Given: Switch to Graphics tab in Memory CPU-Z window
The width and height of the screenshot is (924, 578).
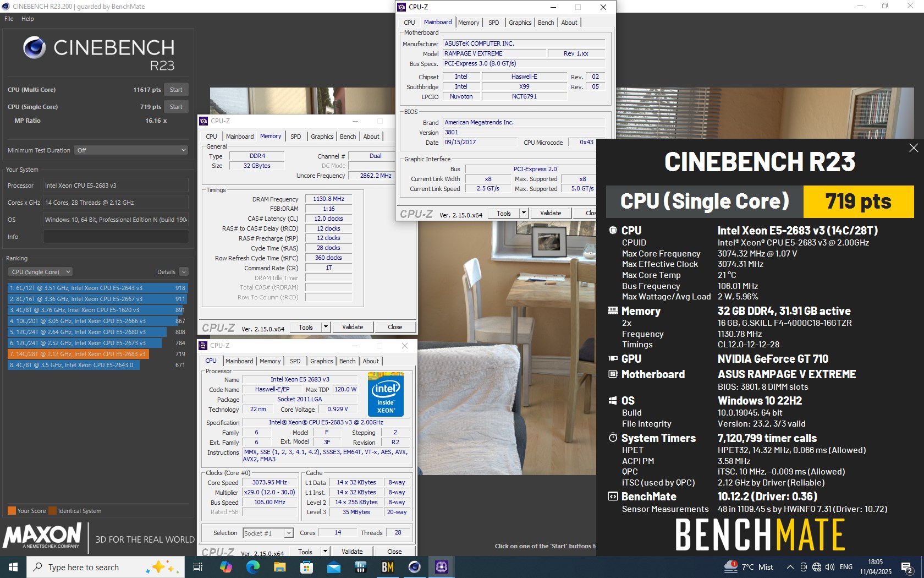Looking at the screenshot, I should coord(322,137).
